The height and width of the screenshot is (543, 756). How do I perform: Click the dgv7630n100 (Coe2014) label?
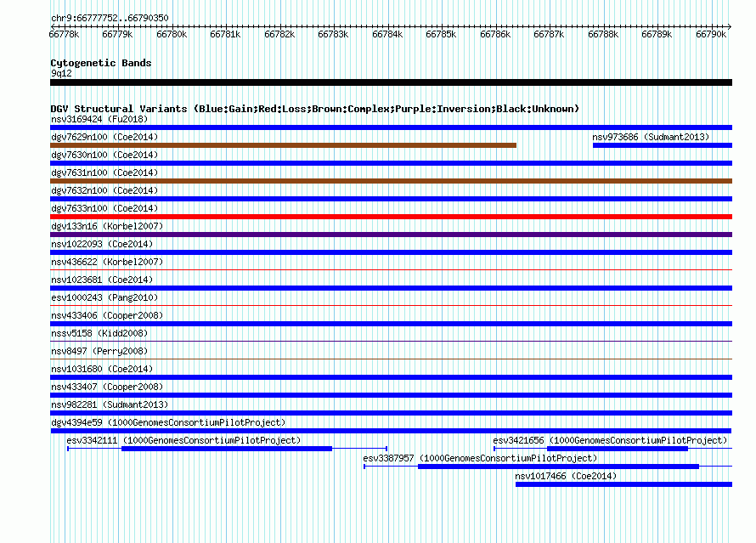pos(104,155)
